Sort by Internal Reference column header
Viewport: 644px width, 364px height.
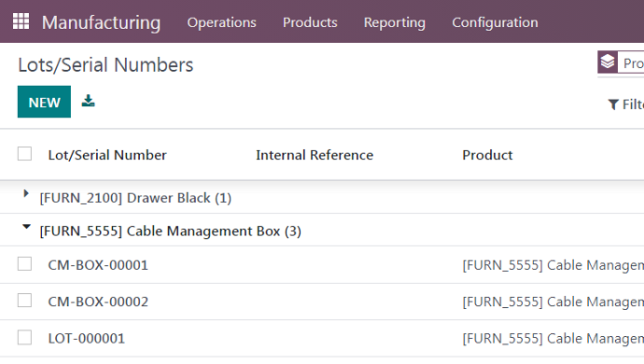pyautogui.click(x=315, y=155)
